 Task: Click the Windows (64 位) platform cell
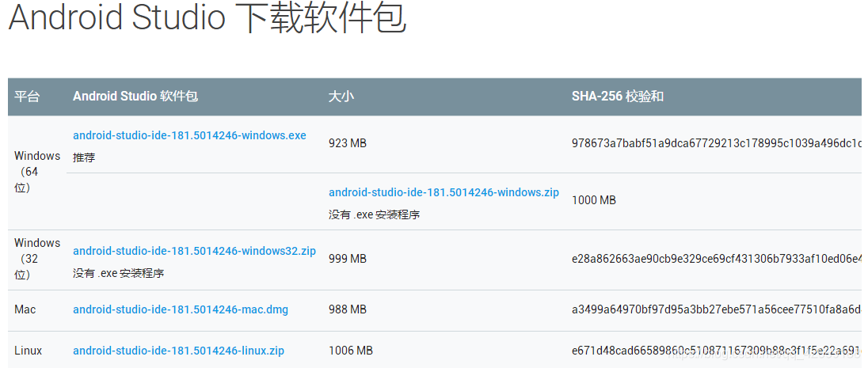pyautogui.click(x=37, y=172)
